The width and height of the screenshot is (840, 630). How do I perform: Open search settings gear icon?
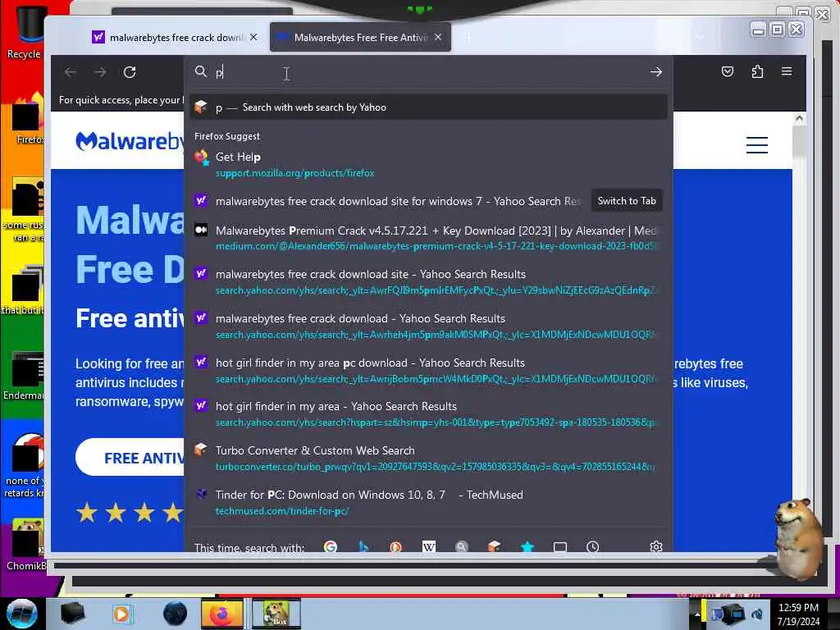pyautogui.click(x=656, y=546)
